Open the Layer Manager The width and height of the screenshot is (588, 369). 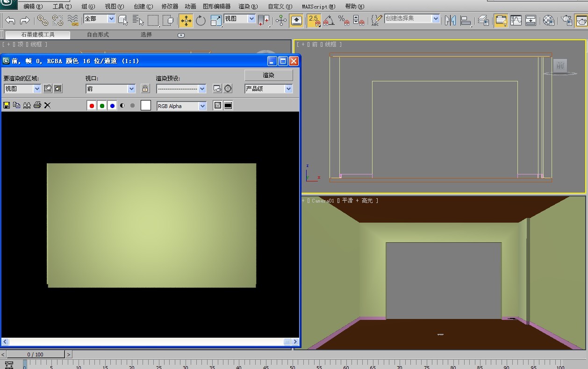point(483,20)
